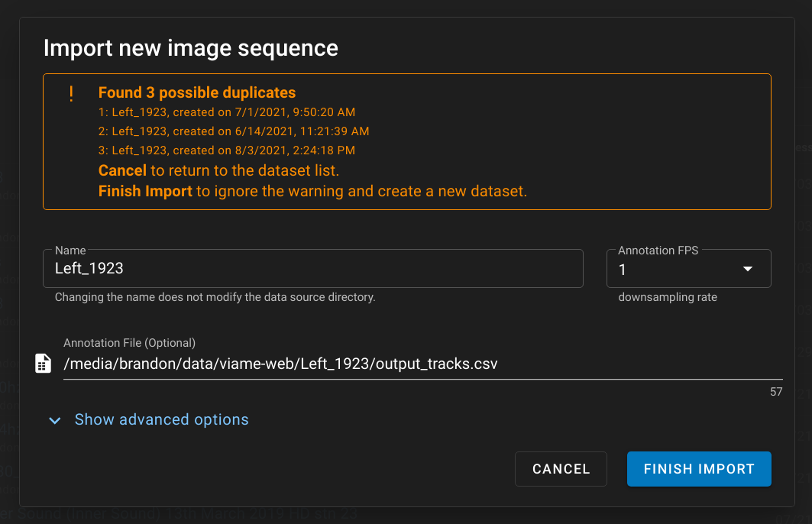Click the annotation file document icon

tap(42, 363)
